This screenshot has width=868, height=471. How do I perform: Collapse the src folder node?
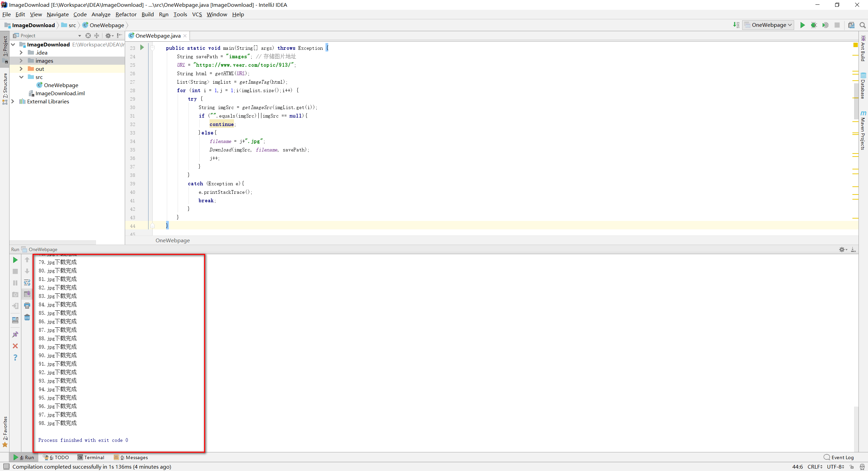(21, 77)
